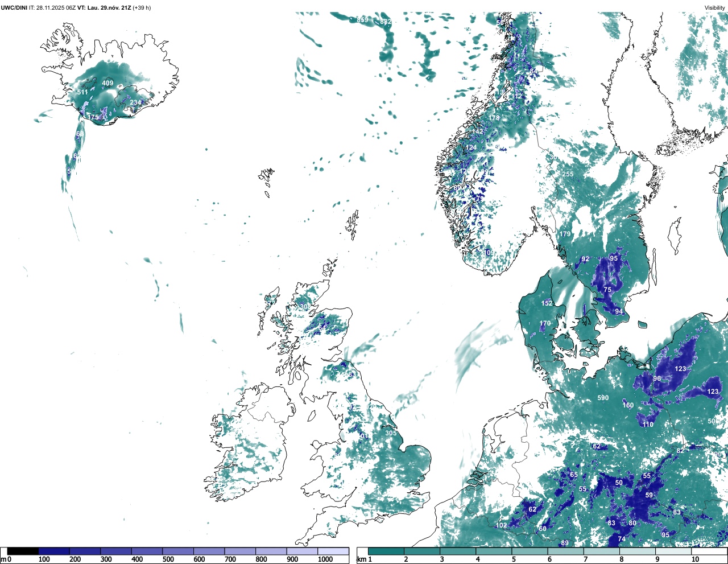This screenshot has height=564, width=728.
Task: Click the '170' value over Denmark
Action: [x=545, y=324]
